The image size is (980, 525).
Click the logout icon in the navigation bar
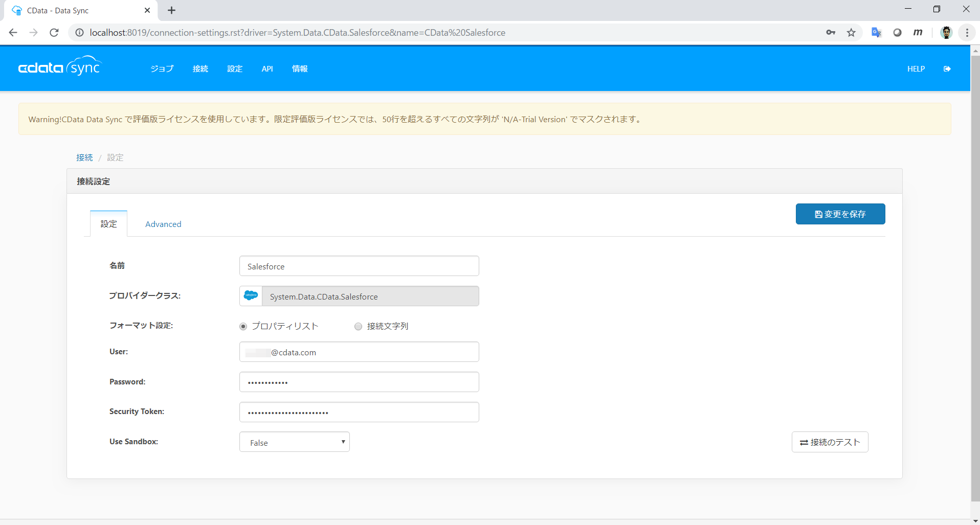point(947,69)
